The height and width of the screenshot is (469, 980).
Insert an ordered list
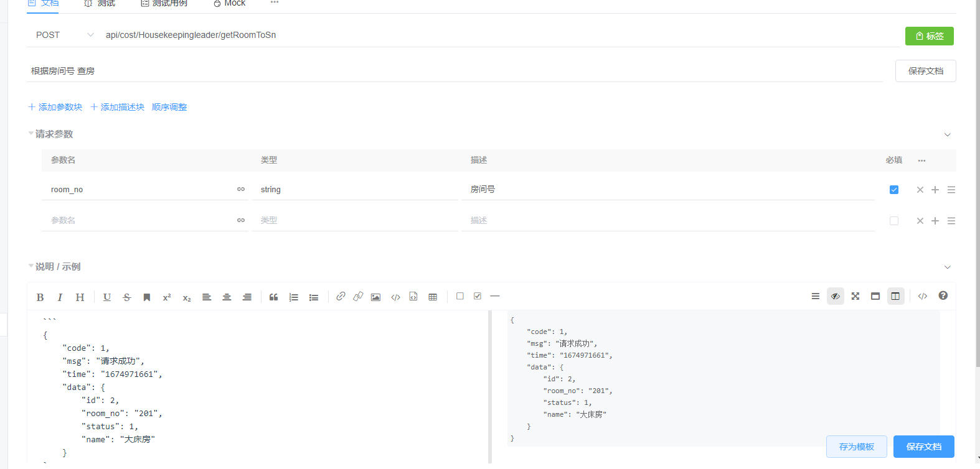tap(294, 297)
